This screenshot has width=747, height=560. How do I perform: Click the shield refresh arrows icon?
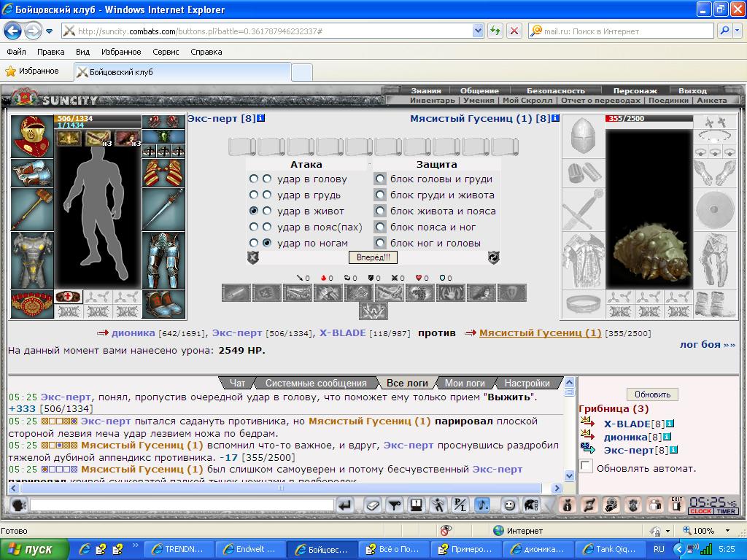494,257
